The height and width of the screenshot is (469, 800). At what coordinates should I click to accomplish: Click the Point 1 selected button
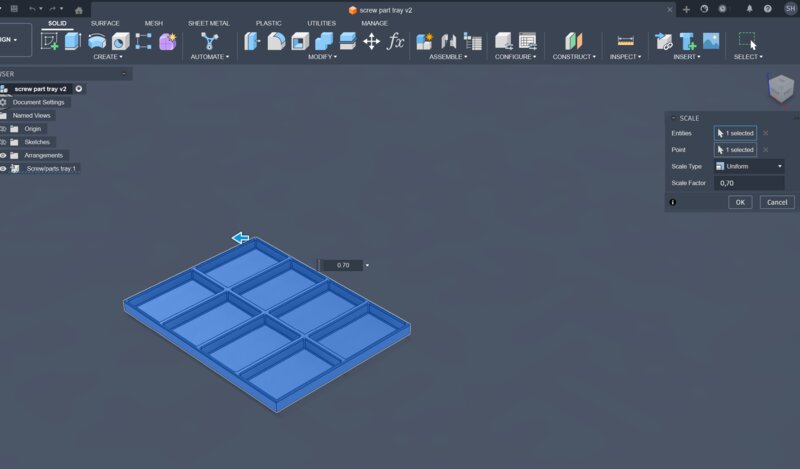coord(735,150)
